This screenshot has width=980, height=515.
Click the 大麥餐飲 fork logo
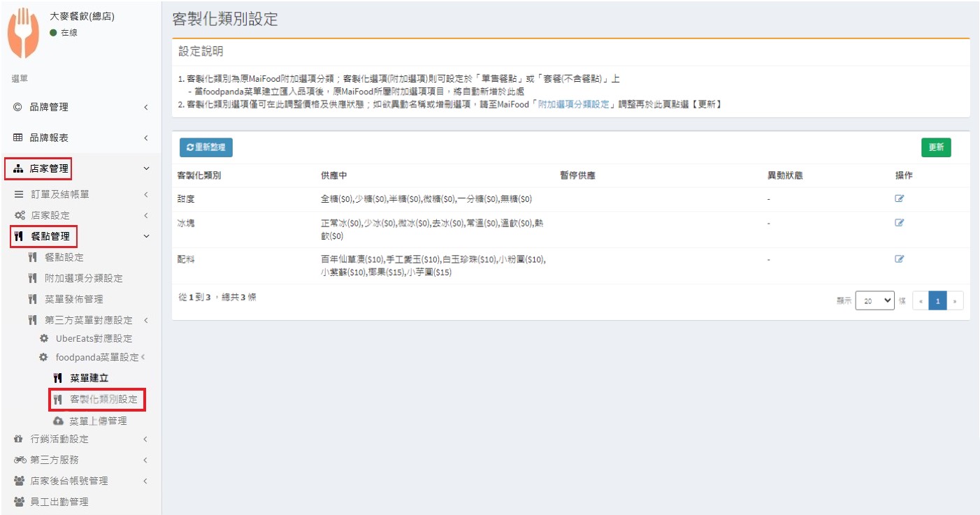click(22, 33)
